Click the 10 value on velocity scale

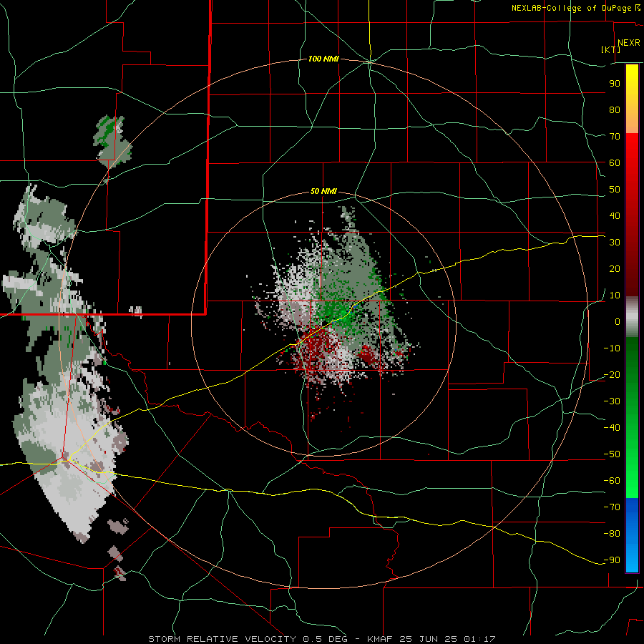pos(615,296)
